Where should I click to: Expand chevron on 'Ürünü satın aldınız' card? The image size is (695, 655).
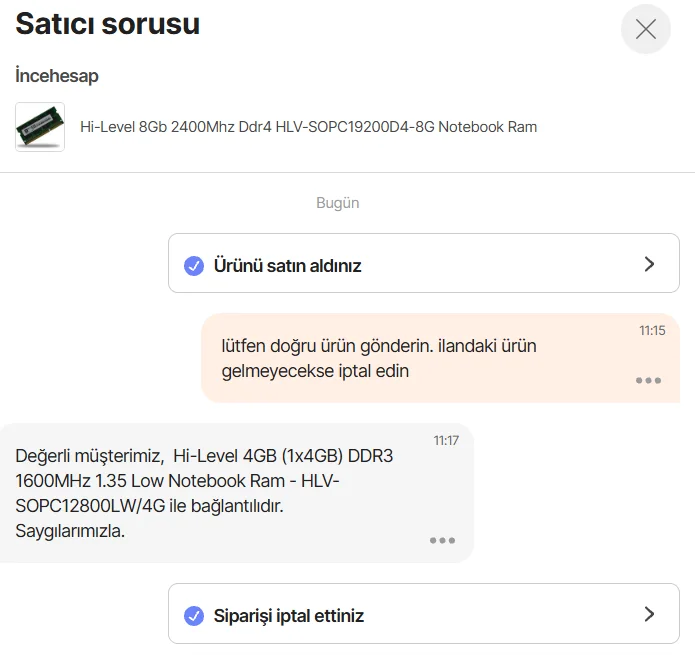(649, 264)
